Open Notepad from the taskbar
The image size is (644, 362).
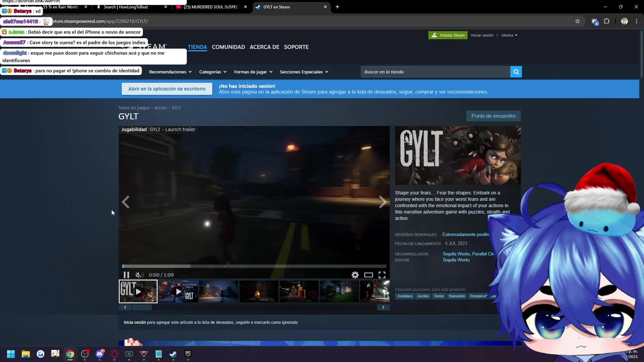click(158, 354)
